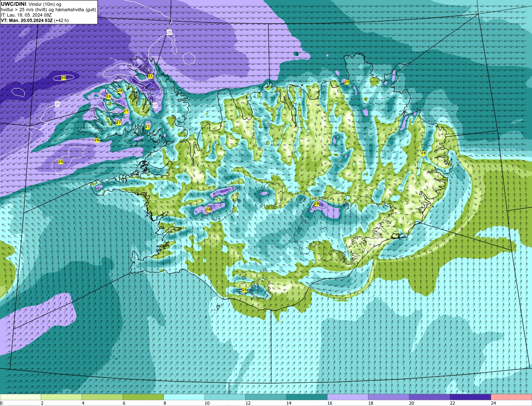Screen dimensions: 532x406
Task: Click the dark teal 14–16 m/s legend swatch
Action: (x=307, y=397)
